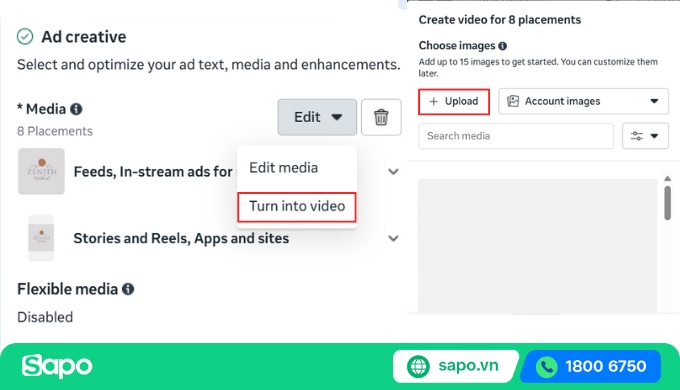Click the 1800 6750 phone button
This screenshot has height=390, width=680.
coord(591,367)
